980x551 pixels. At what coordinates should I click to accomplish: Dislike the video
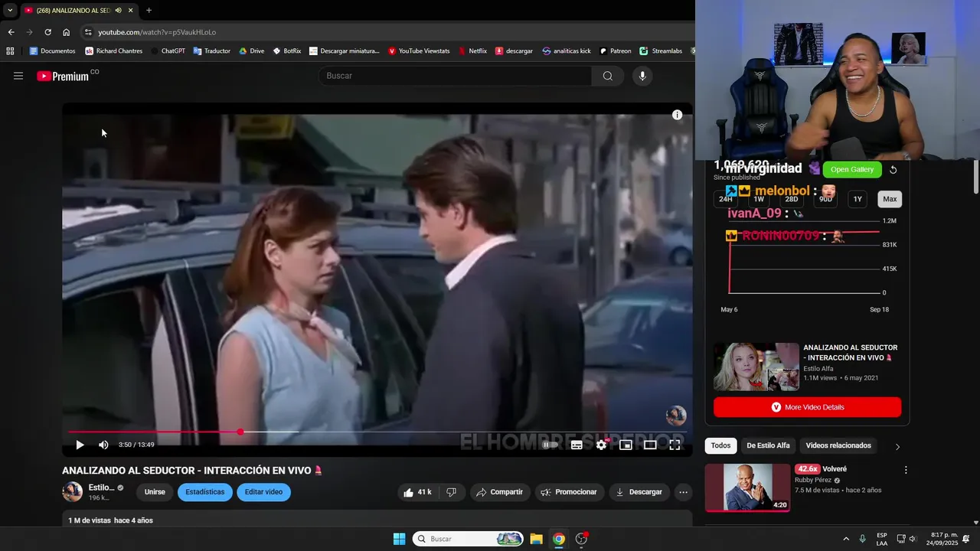(452, 492)
